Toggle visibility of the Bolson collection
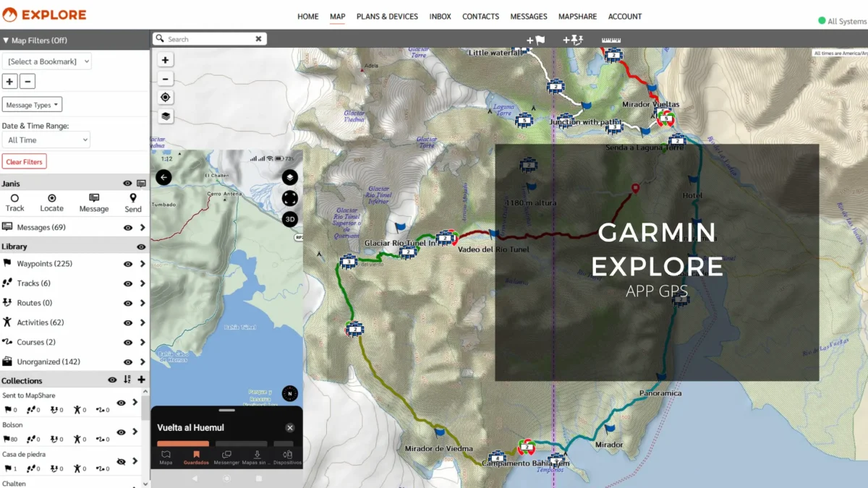The width and height of the screenshot is (868, 488). click(x=121, y=432)
